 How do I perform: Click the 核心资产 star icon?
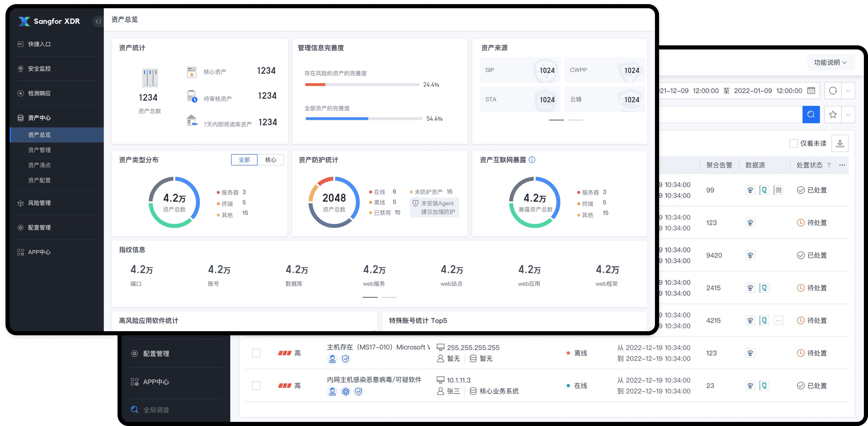(x=191, y=72)
